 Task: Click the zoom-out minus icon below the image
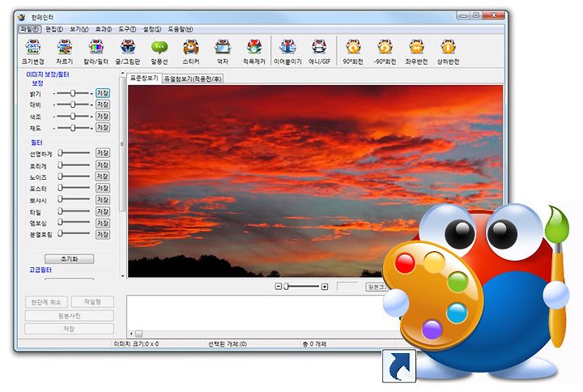(278, 287)
